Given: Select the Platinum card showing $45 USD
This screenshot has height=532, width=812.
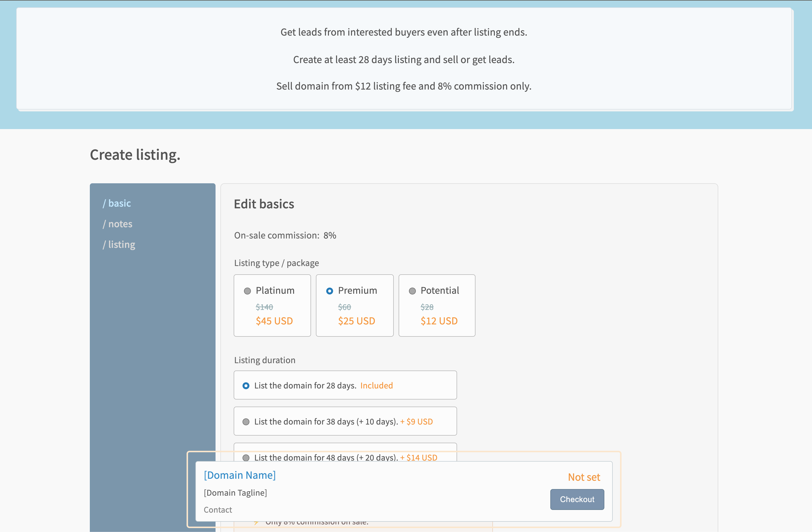Looking at the screenshot, I should click(274, 320).
